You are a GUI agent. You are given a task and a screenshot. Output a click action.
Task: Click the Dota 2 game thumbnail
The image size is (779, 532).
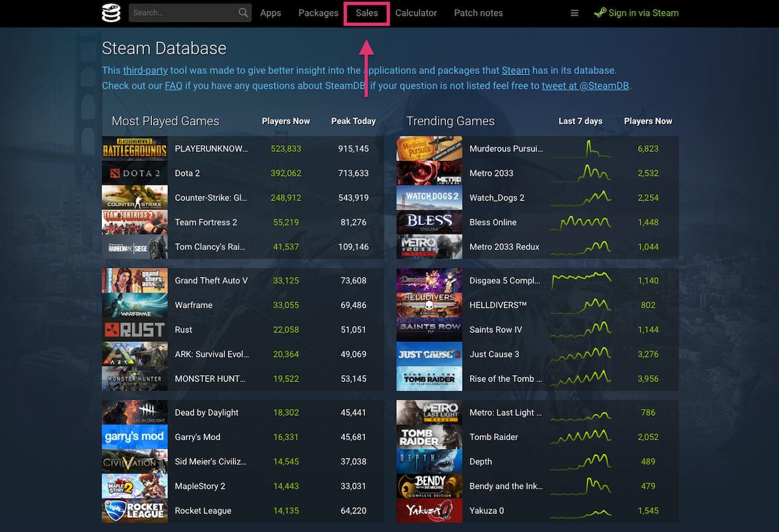point(134,173)
